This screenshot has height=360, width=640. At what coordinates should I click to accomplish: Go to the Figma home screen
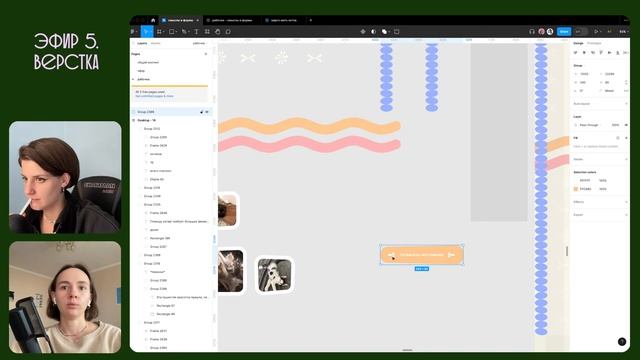click(153, 20)
